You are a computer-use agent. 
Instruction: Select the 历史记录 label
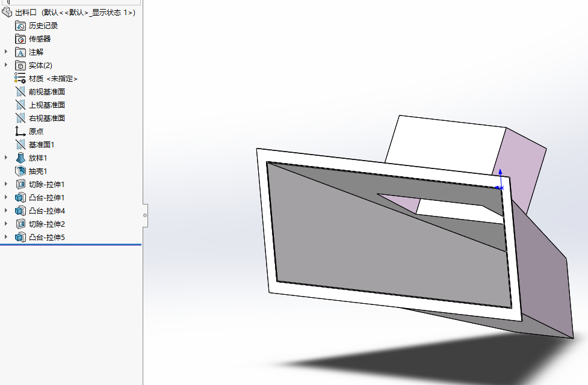tap(43, 26)
